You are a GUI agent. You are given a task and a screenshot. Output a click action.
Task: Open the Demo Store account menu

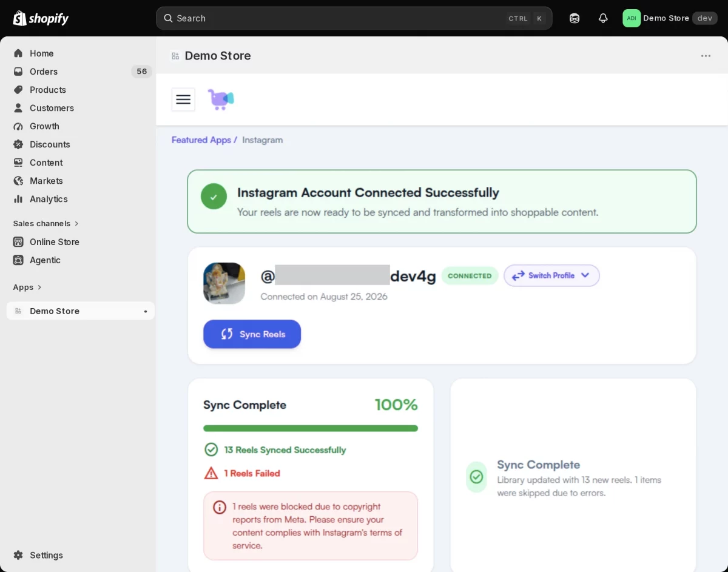(x=670, y=18)
